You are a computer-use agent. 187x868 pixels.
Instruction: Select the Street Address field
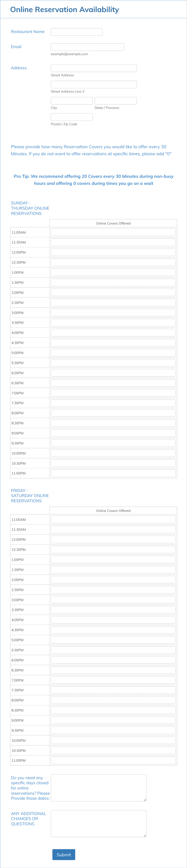coord(93,68)
